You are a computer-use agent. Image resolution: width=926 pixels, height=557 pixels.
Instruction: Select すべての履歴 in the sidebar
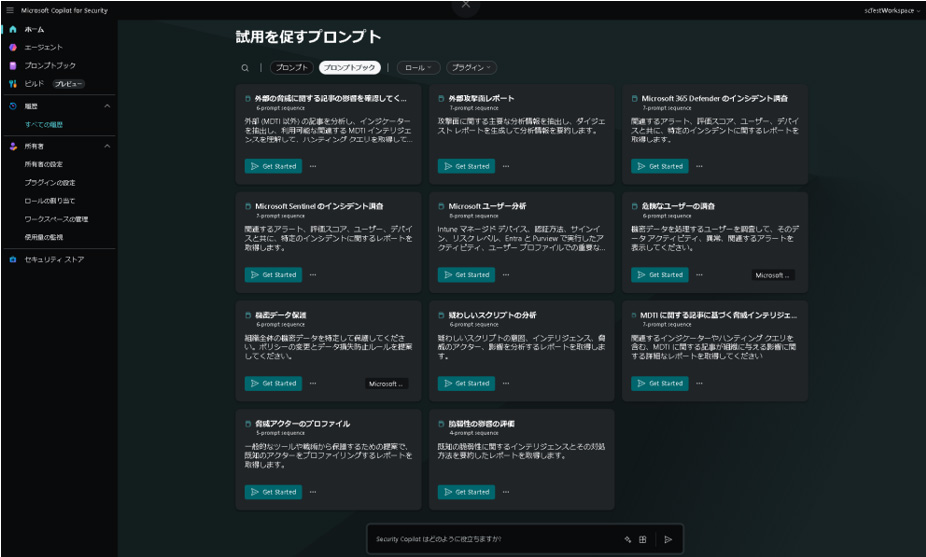44,124
